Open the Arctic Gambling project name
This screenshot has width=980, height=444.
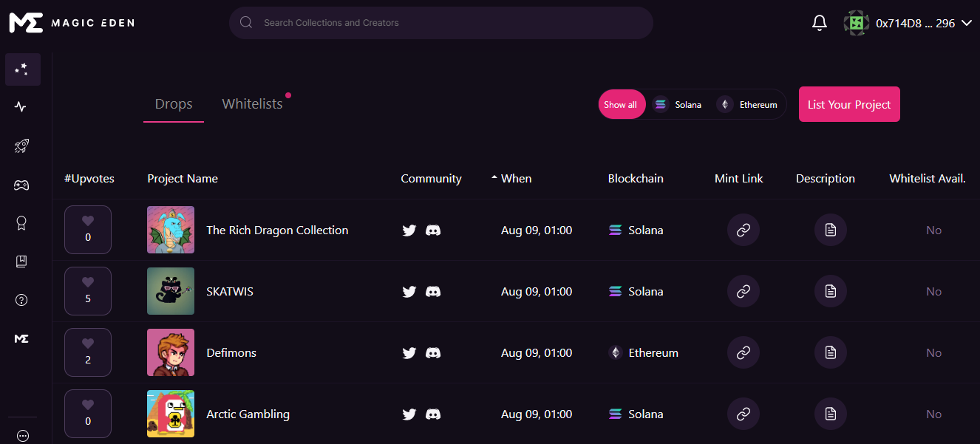click(x=248, y=414)
